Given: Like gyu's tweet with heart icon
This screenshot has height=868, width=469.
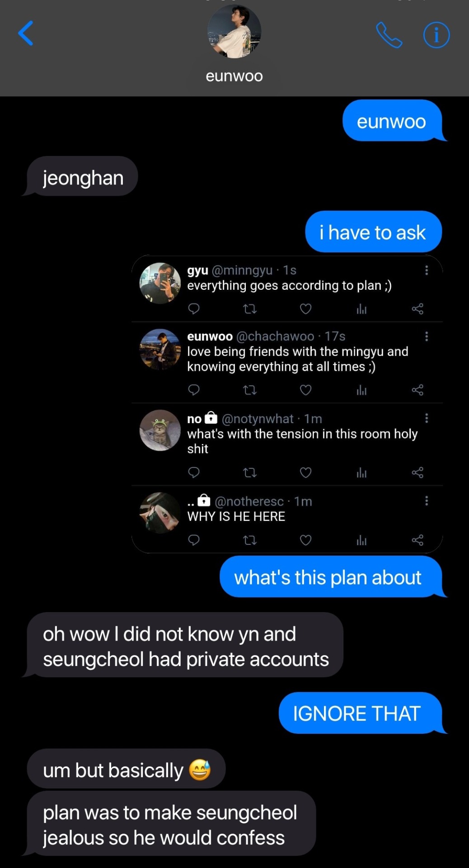Looking at the screenshot, I should 306,309.
